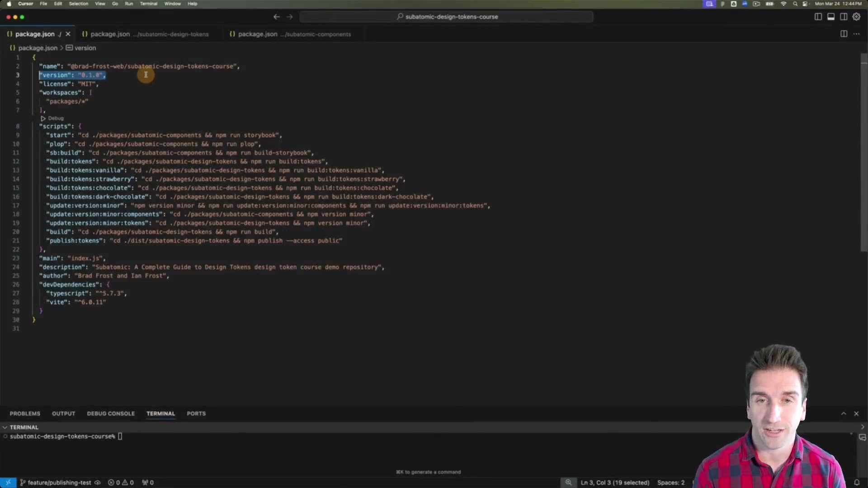
Task: Open the settings gear in title bar
Action: 856,17
